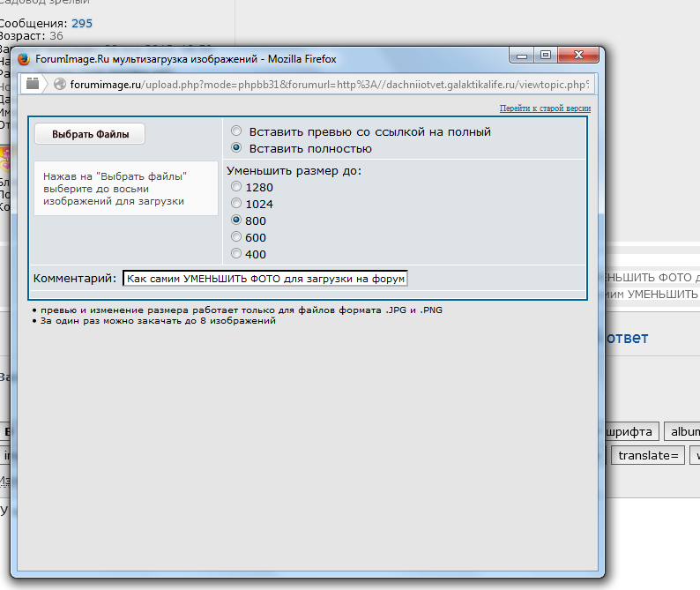
Task: Click the toolbar icon left of the globe
Action: [x=33, y=84]
